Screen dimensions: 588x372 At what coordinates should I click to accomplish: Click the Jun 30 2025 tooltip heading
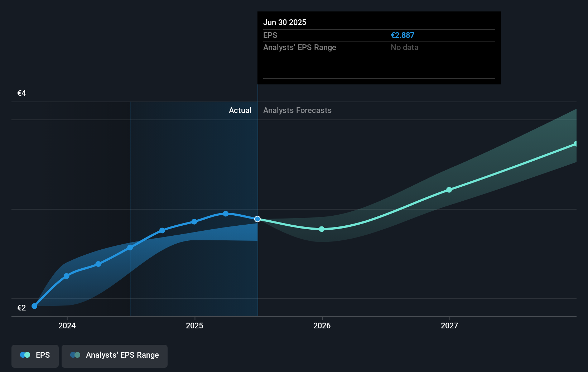(x=285, y=22)
